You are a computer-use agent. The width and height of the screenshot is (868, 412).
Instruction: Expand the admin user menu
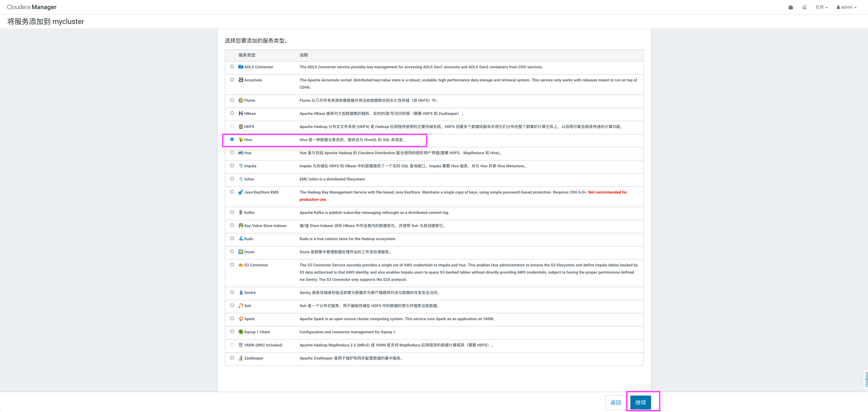pos(847,7)
